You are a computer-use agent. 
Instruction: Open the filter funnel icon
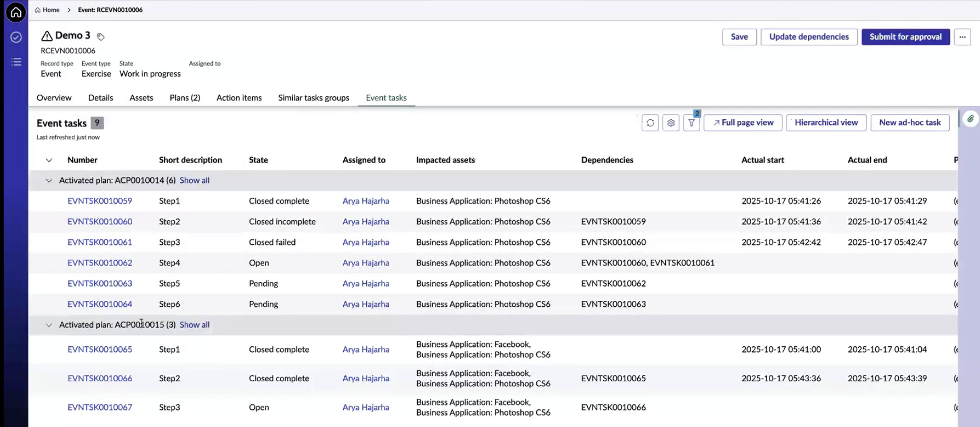point(691,123)
